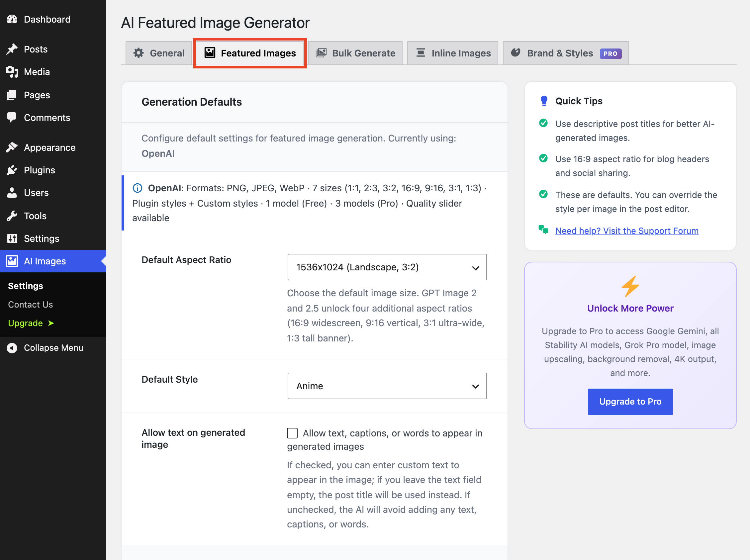750x560 pixels.
Task: Open the Default Aspect Ratio dropdown
Action: point(387,267)
